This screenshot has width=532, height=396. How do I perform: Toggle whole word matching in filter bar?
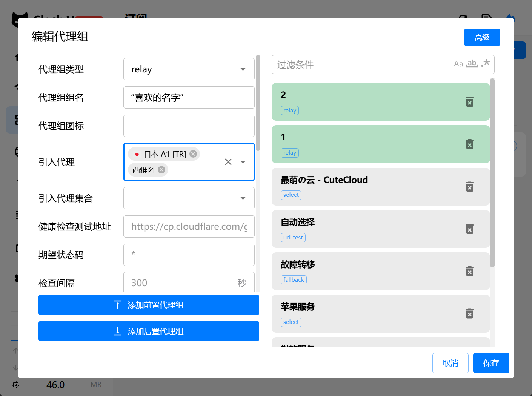click(x=472, y=64)
